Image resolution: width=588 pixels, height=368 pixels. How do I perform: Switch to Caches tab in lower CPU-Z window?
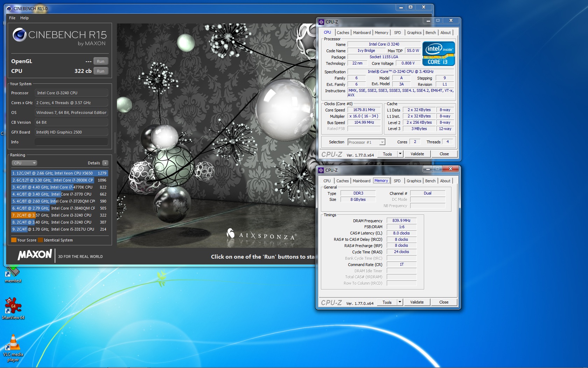click(343, 181)
